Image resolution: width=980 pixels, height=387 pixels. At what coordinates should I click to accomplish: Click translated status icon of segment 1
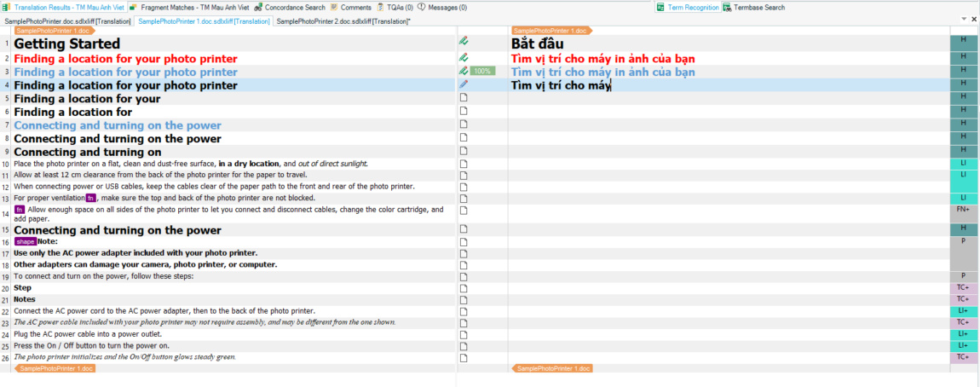pyautogui.click(x=464, y=41)
